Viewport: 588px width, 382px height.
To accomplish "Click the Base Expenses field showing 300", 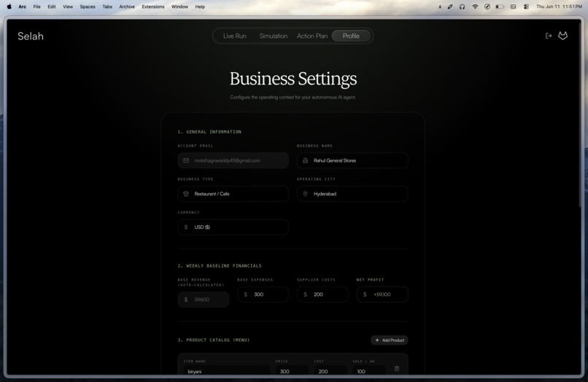I will (263, 295).
